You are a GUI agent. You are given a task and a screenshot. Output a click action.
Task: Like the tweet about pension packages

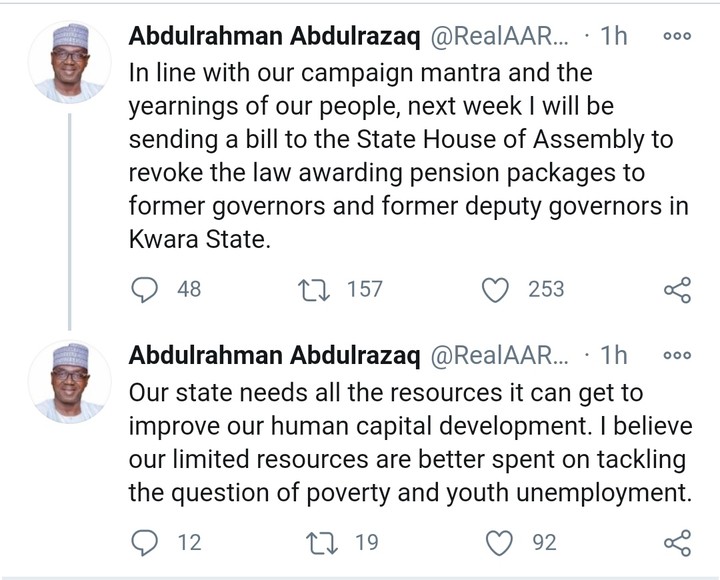pyautogui.click(x=496, y=290)
